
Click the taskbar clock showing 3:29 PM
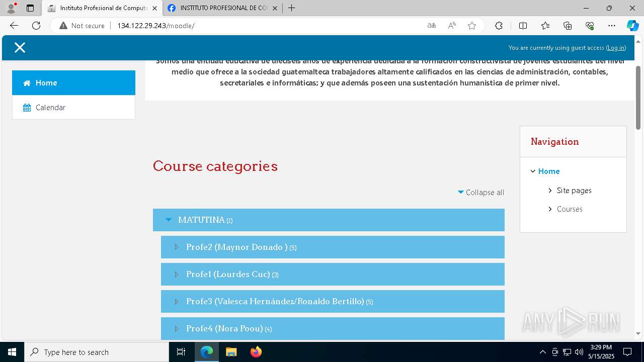tap(601, 352)
